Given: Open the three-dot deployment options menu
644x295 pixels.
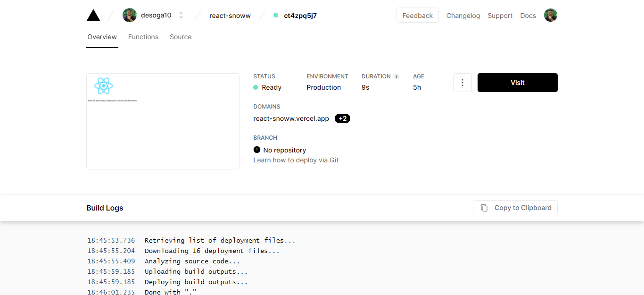Looking at the screenshot, I should click(x=462, y=83).
